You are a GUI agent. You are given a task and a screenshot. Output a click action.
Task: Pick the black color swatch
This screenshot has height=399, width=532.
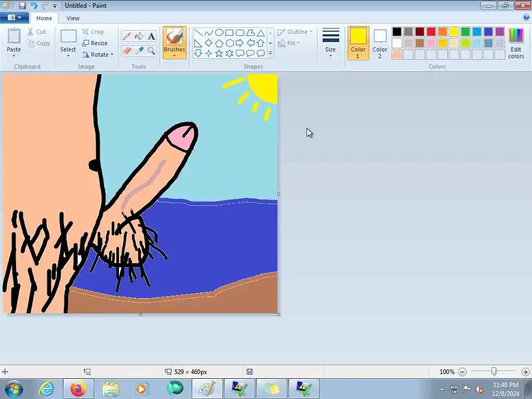point(396,32)
